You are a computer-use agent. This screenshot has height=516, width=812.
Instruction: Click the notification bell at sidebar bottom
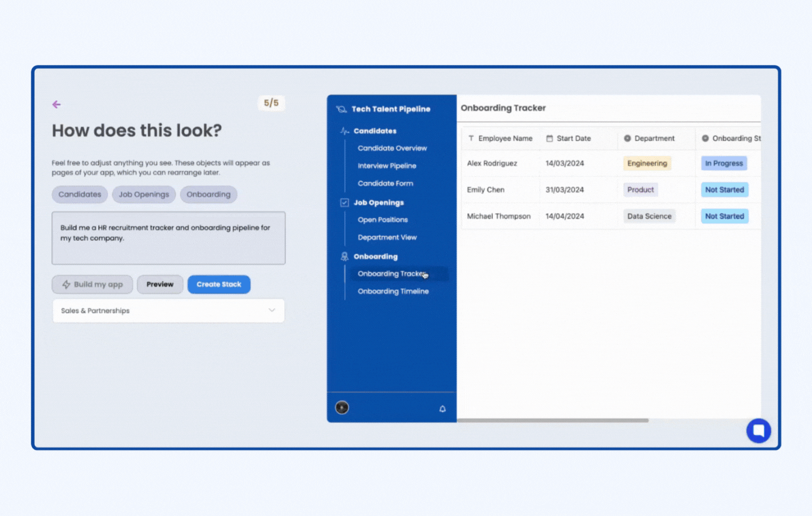pyautogui.click(x=442, y=408)
